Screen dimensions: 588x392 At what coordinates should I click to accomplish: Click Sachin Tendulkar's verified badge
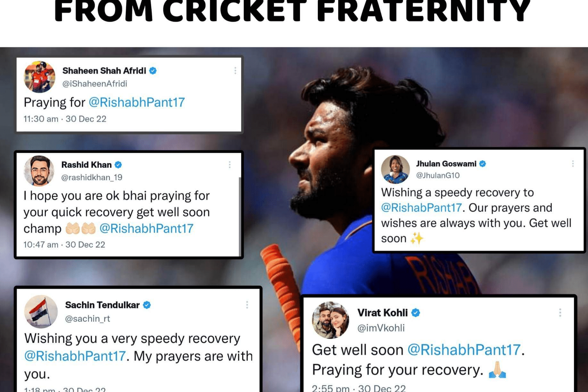tap(147, 305)
